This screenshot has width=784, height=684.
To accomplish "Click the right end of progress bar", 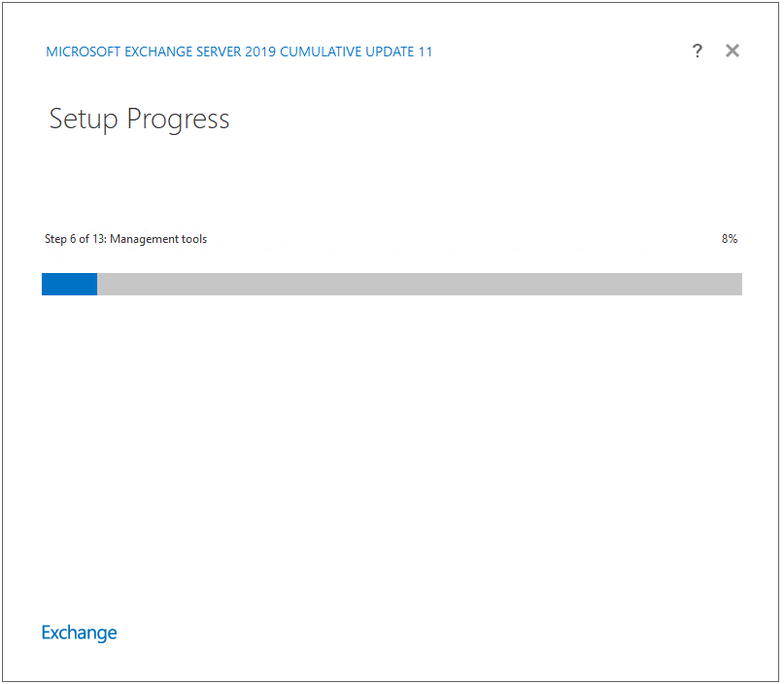I will (738, 284).
